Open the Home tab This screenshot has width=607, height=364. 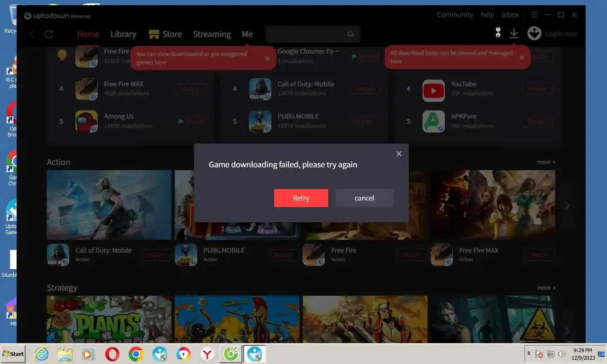tap(88, 34)
